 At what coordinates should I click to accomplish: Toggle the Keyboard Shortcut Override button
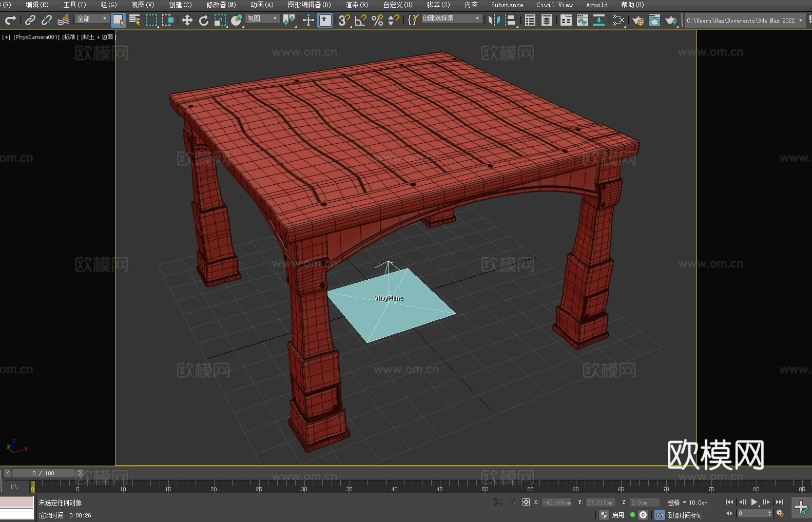325,20
